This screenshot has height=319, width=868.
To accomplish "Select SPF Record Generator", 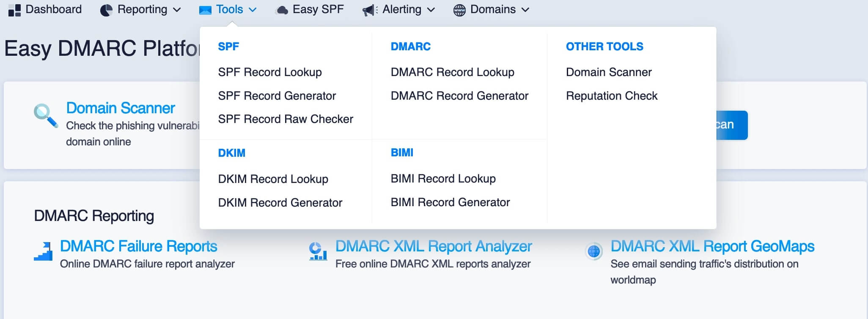I will click(277, 96).
